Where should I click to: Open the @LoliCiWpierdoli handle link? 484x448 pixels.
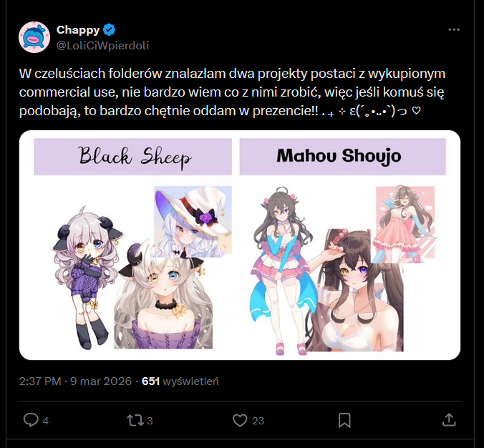(x=103, y=45)
